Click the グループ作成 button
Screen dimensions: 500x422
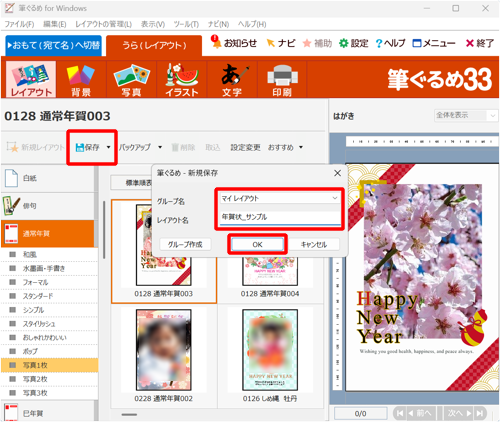pos(185,245)
